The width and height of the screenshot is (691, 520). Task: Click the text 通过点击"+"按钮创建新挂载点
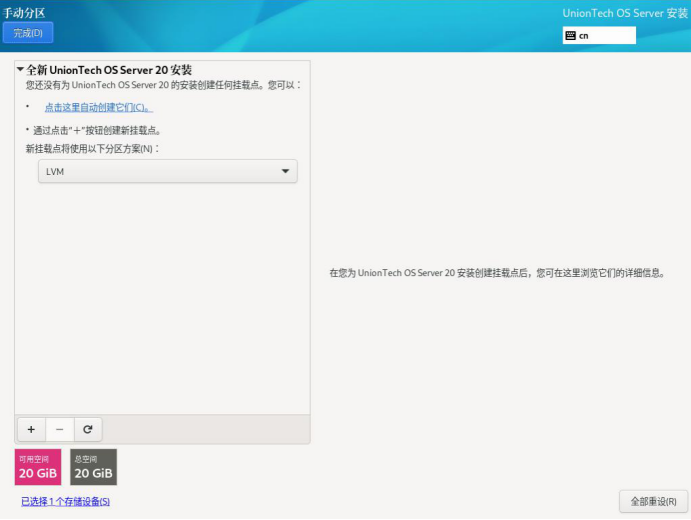(97, 130)
